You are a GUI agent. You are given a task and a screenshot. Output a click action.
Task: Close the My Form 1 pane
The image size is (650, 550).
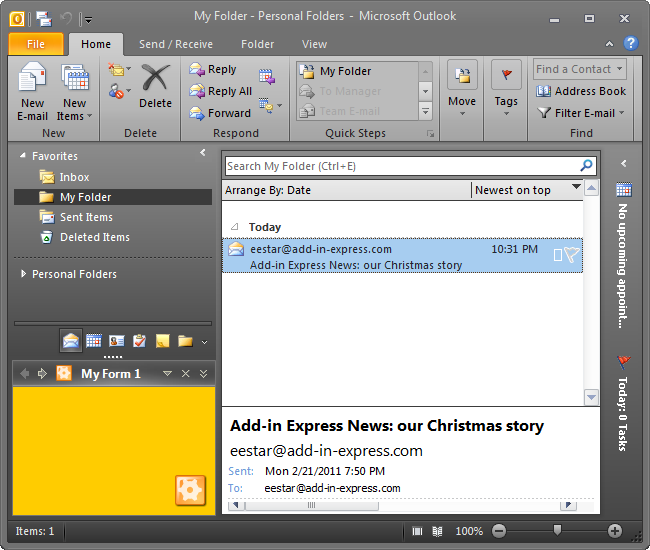pyautogui.click(x=186, y=373)
